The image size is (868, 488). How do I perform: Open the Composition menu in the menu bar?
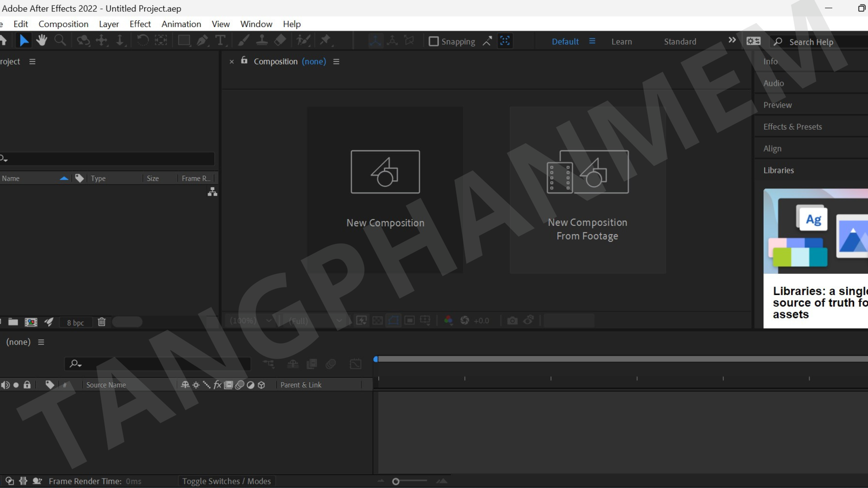point(63,24)
